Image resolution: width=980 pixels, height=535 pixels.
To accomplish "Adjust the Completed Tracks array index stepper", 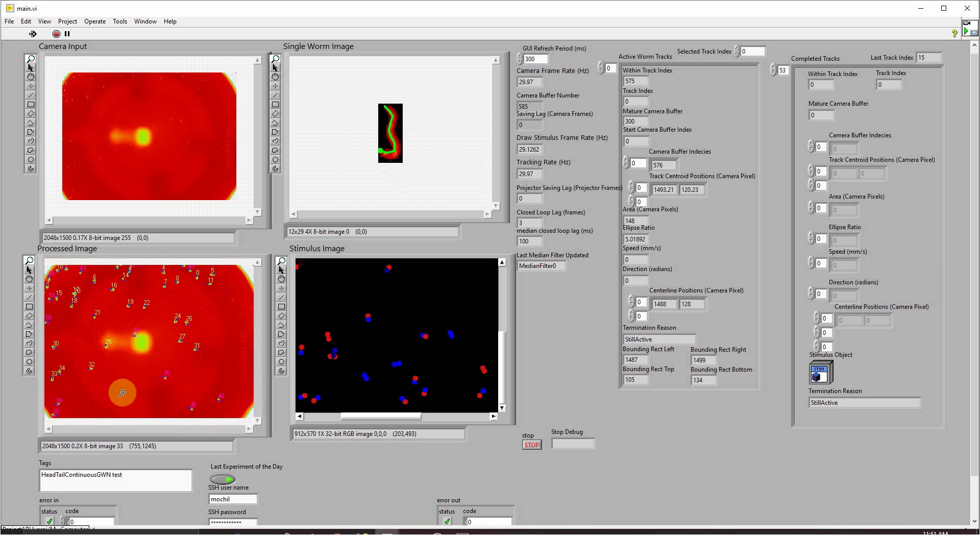I will coord(773,70).
